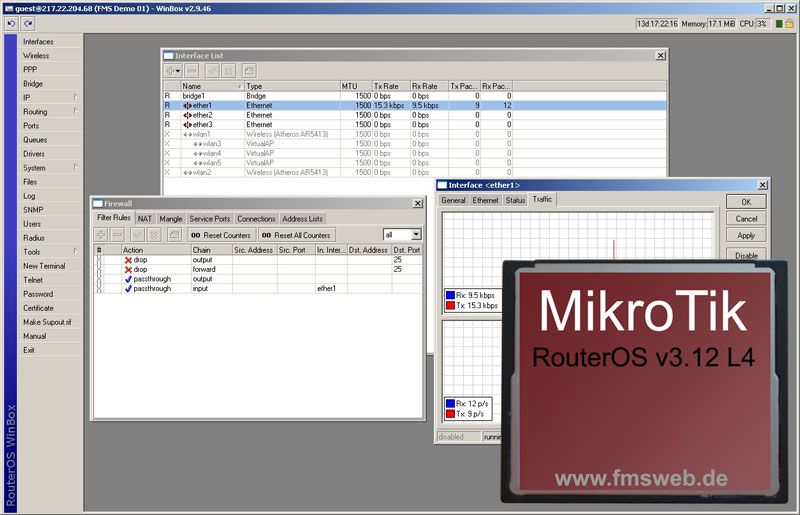
Task: Select the wlan3 VirtualAP row
Action: coord(415,144)
